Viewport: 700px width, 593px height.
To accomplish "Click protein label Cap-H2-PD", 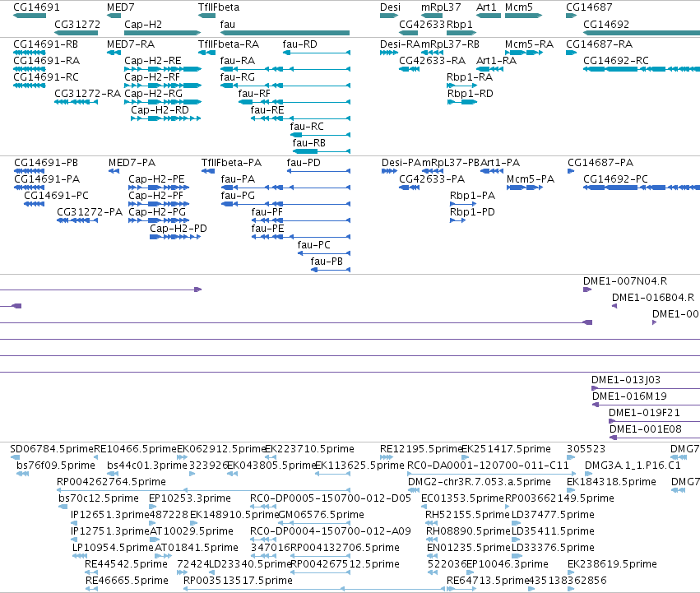I will [178, 229].
